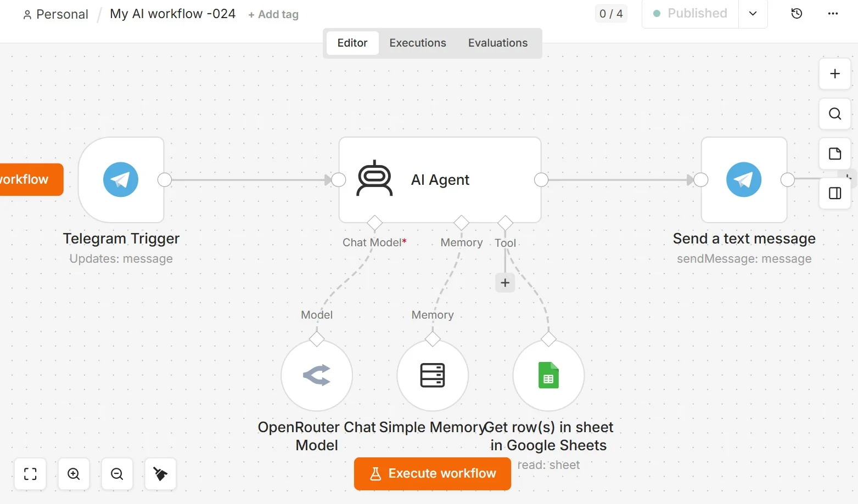Click the Tool connector diamond on AI Agent
Image resolution: width=858 pixels, height=504 pixels.
pyautogui.click(x=505, y=223)
